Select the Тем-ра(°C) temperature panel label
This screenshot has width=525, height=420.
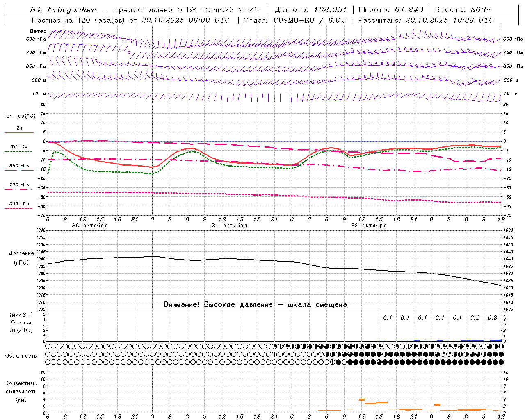pos(19,116)
